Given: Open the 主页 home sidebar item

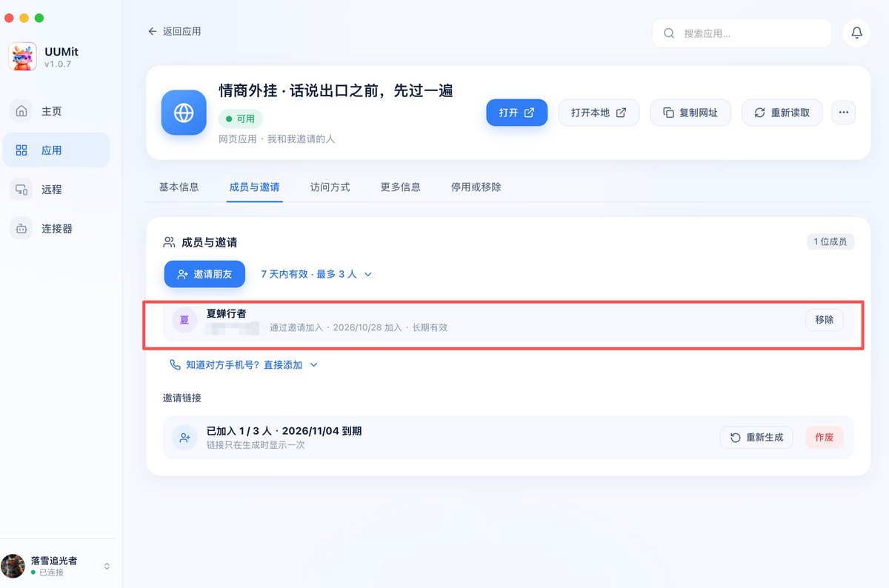Looking at the screenshot, I should click(56, 111).
